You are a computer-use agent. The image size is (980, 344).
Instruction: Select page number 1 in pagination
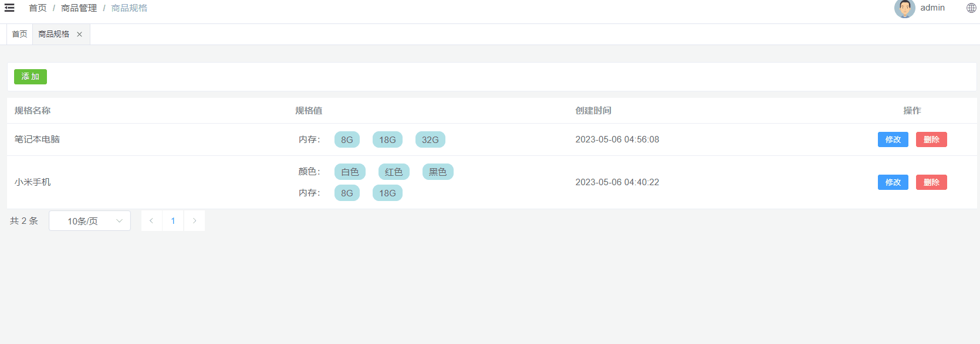(173, 221)
